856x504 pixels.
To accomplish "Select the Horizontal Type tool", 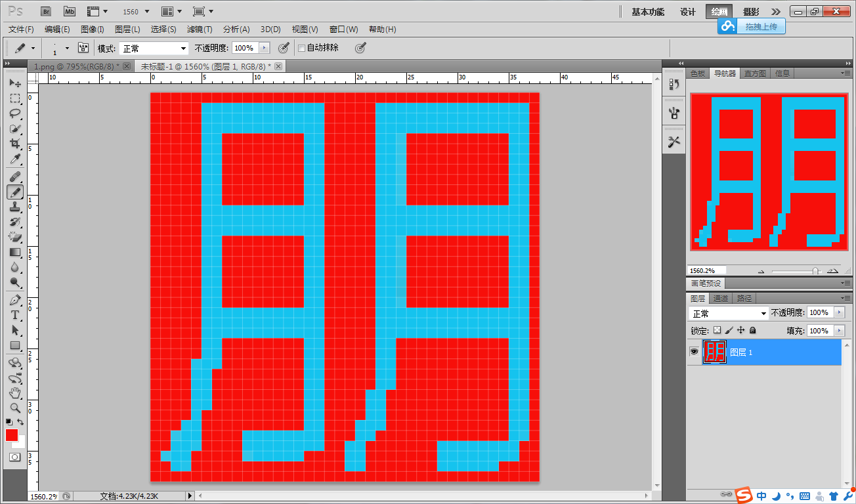I will click(15, 315).
